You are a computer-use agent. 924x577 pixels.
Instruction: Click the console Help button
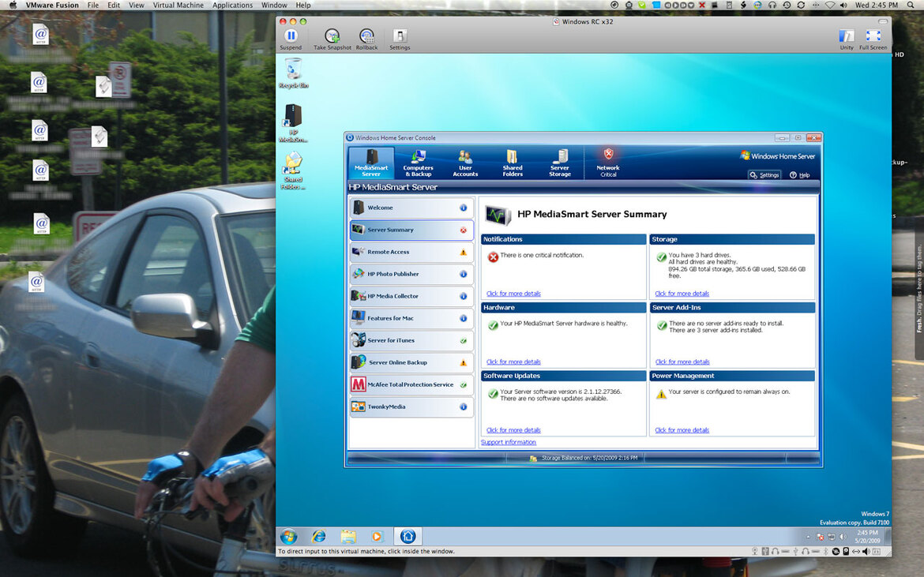coord(800,175)
